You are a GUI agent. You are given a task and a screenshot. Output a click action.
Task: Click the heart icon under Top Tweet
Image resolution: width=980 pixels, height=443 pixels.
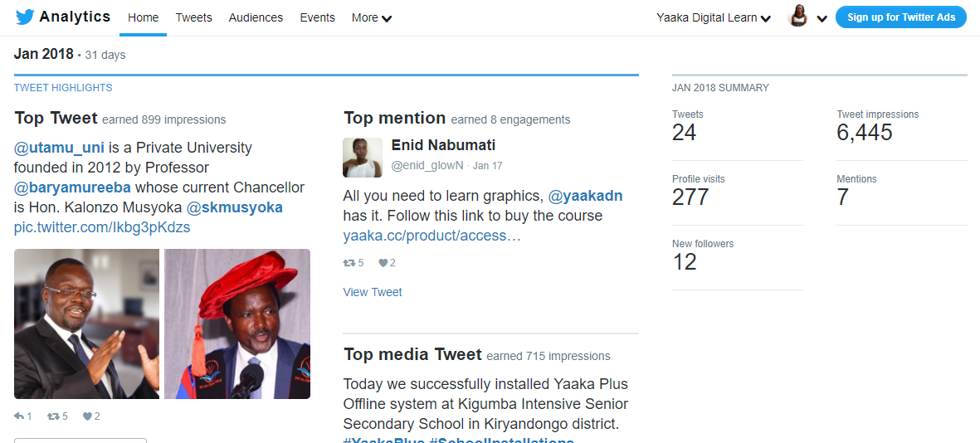(87, 416)
